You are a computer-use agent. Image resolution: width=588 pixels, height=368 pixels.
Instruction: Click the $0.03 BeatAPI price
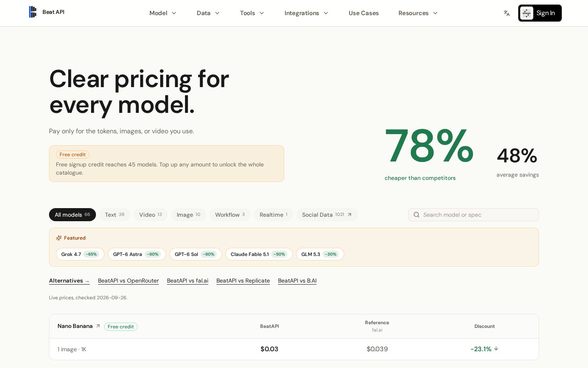point(269,349)
